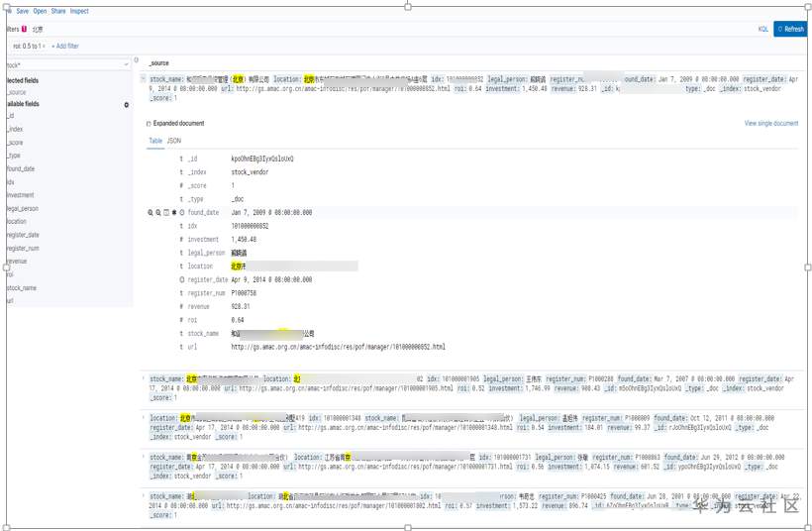Image resolution: width=812 pixels, height=531 pixels.
Task: Select found_date field in sidebar
Action: [x=20, y=168]
